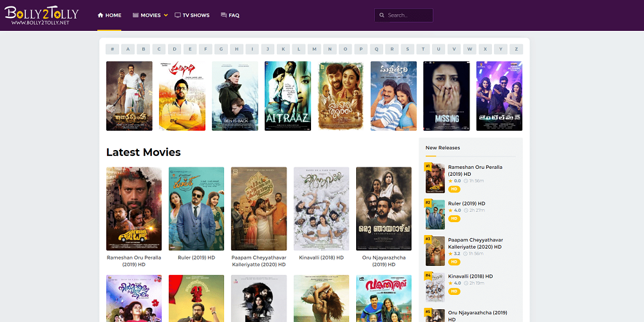644x322 pixels.
Task: Filter movies by letter F
Action: pos(205,50)
